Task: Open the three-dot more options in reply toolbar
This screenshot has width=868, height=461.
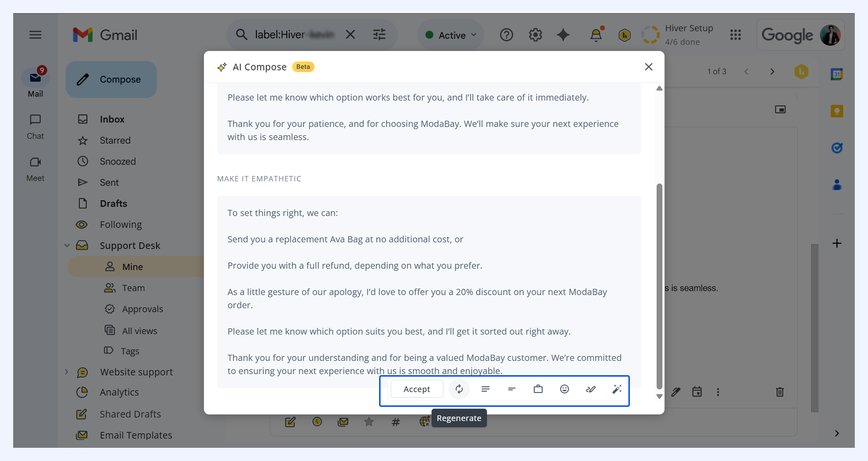Action: [x=718, y=392]
